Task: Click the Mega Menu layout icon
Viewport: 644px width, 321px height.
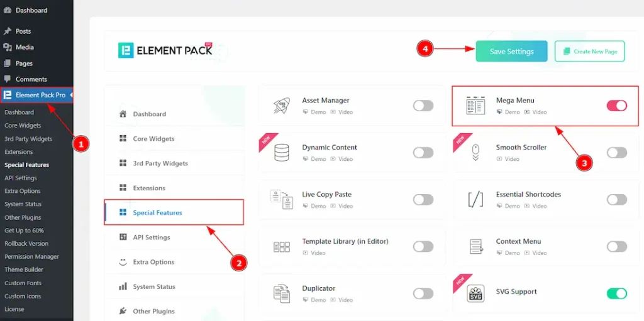Action: [x=475, y=106]
